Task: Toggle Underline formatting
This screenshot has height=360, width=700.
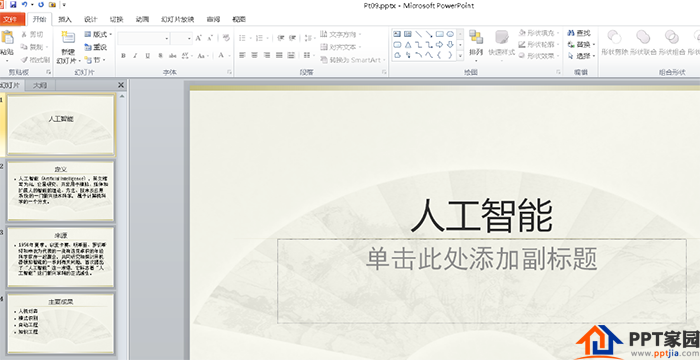Action: (x=147, y=56)
